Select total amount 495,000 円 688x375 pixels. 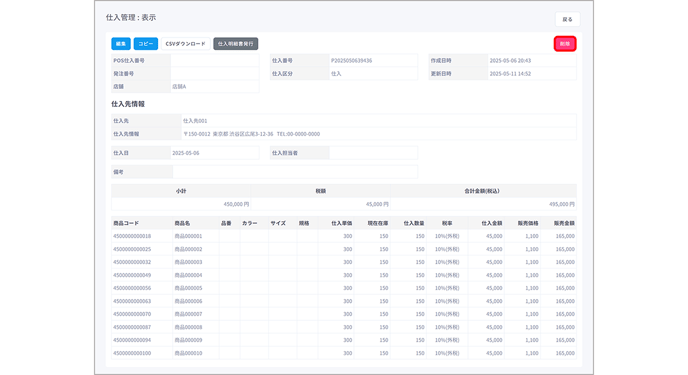562,204
